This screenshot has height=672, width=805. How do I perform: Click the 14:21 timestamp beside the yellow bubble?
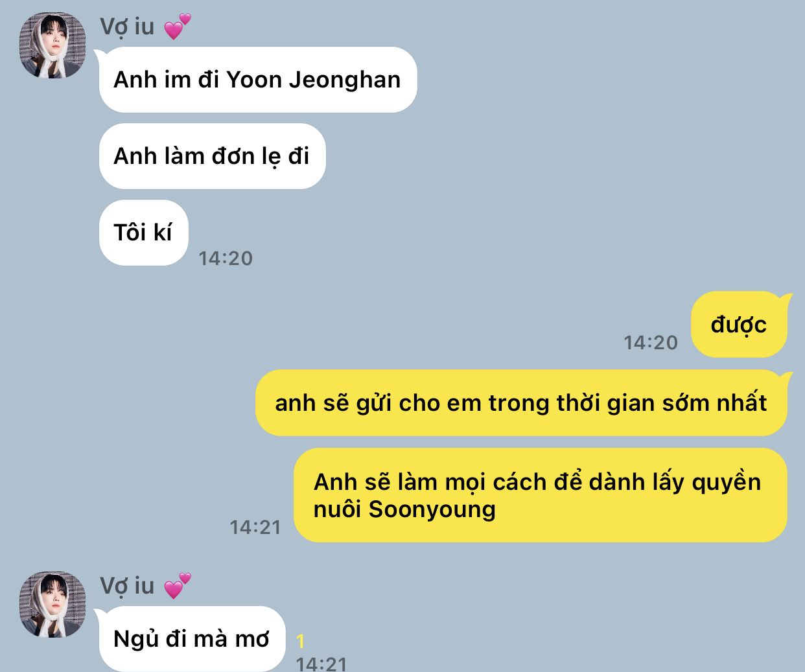coord(255,527)
